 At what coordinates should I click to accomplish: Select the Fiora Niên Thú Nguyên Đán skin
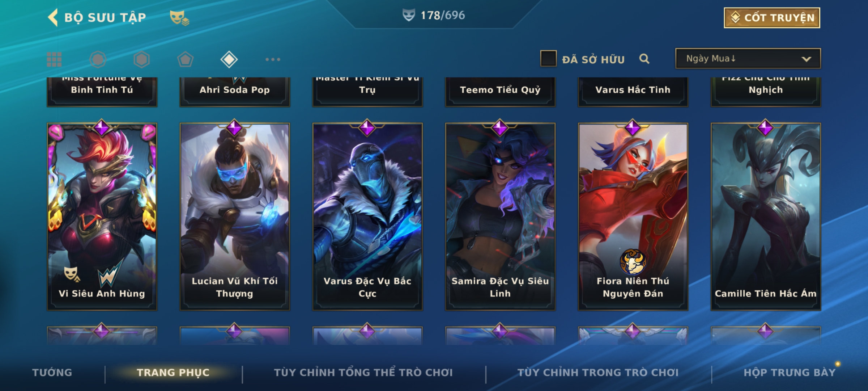click(x=633, y=216)
